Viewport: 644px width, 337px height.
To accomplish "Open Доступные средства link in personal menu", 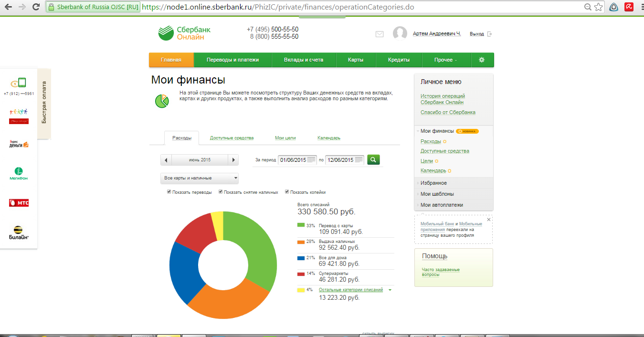I will 445,151.
